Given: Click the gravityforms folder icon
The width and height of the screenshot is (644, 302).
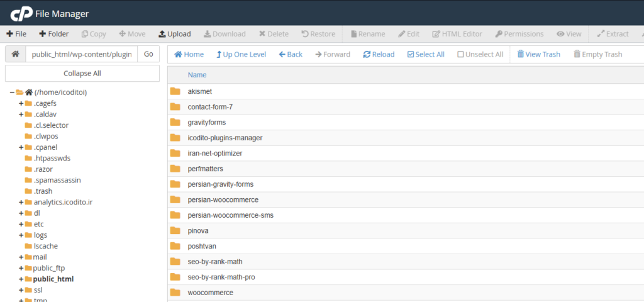Looking at the screenshot, I should 175,123.
